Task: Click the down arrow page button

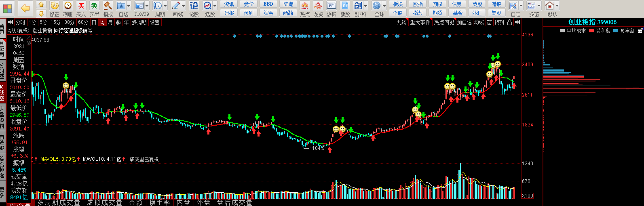Action: [x=41, y=14]
